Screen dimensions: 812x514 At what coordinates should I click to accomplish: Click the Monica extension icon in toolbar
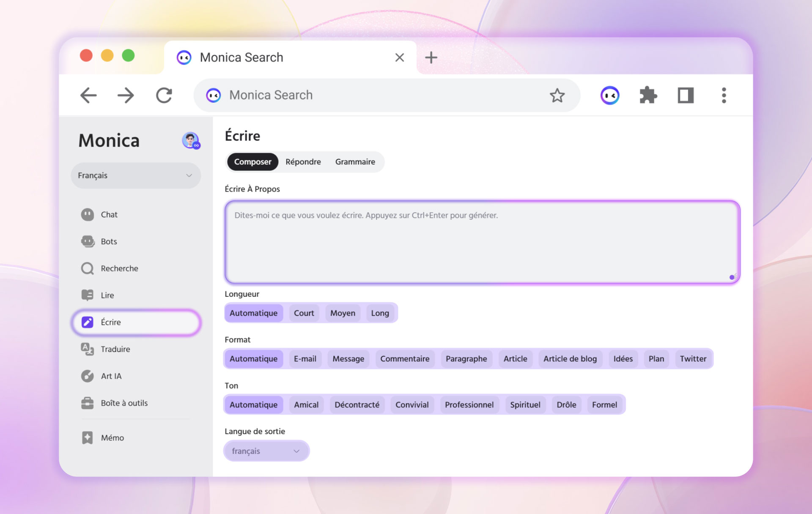pos(610,96)
